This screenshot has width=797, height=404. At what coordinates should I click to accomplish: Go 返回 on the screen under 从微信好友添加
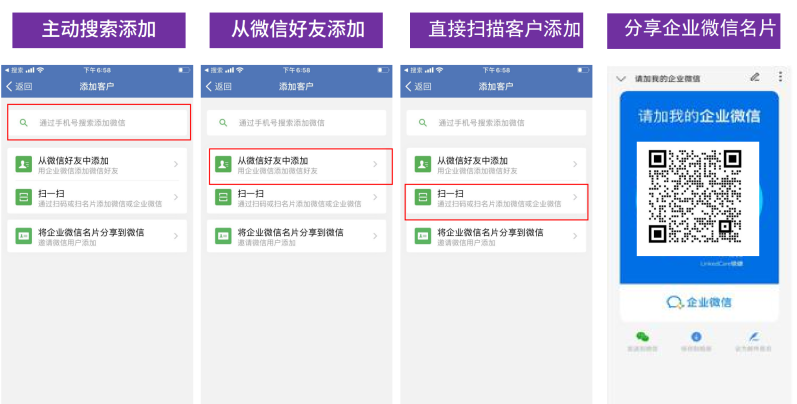pos(218,86)
